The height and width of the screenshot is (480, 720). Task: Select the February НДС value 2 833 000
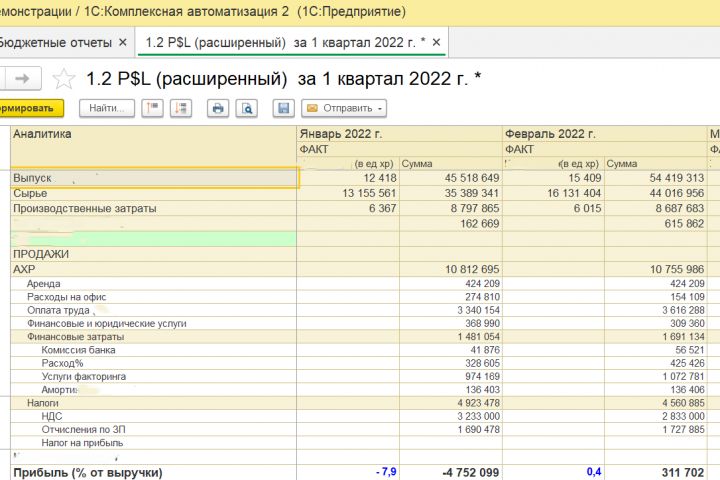(683, 416)
